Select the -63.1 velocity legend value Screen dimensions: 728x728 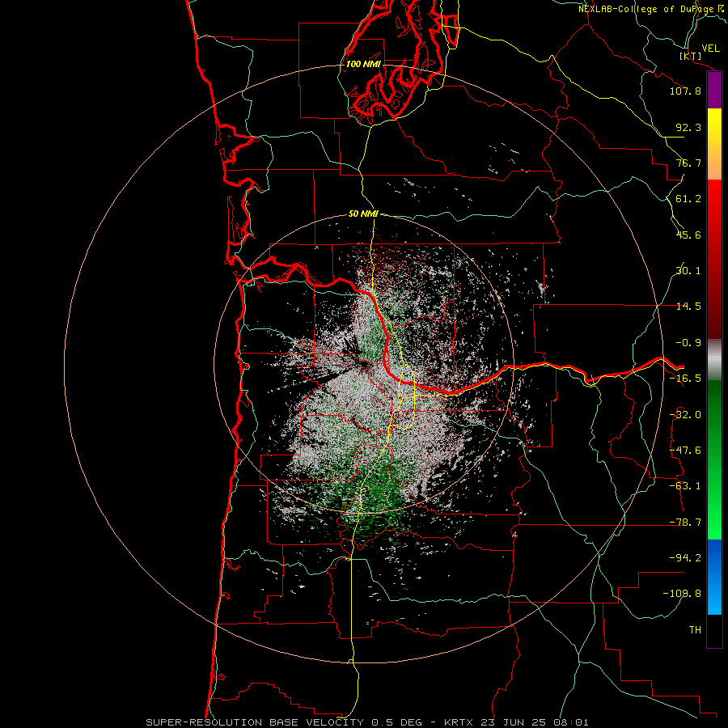[x=685, y=486]
